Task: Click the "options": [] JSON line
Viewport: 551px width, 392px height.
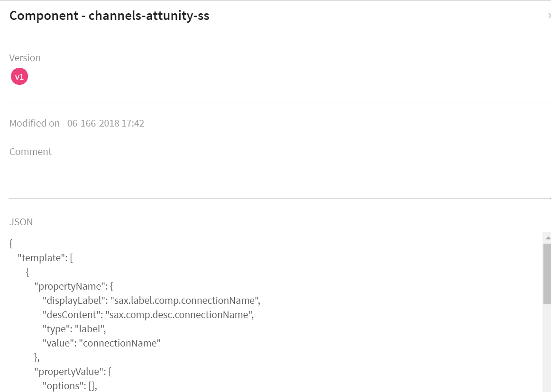Action: (70, 386)
